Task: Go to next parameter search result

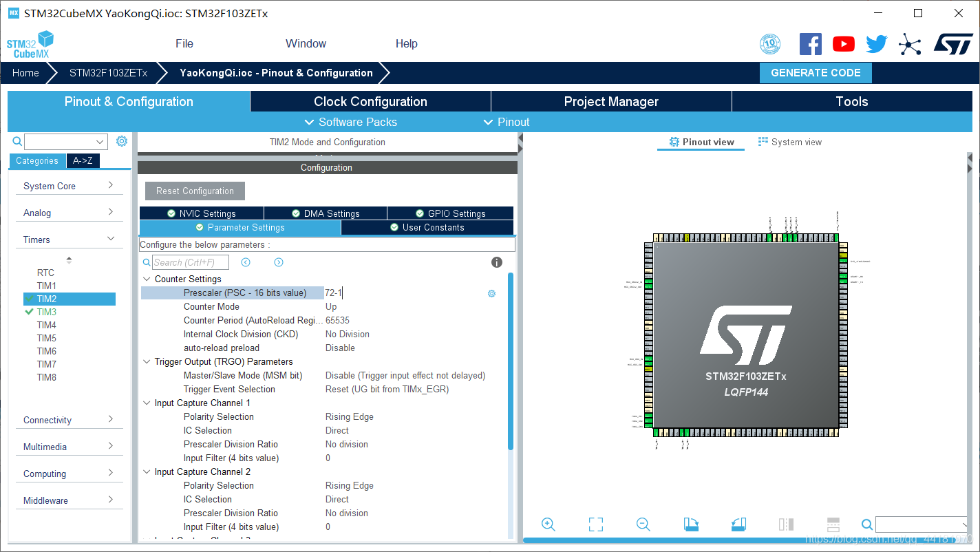Action: coord(279,262)
